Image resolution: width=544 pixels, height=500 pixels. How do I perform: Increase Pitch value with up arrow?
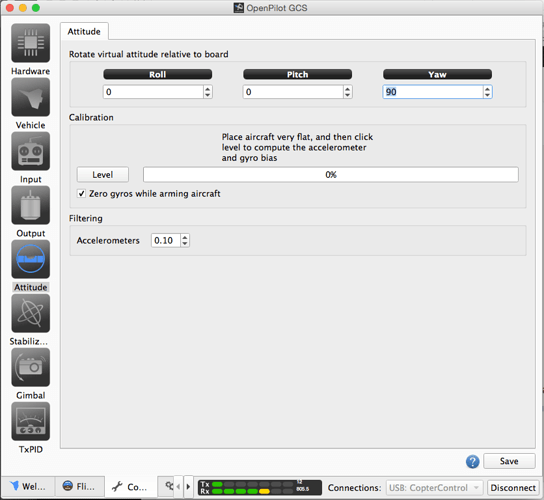347,89
